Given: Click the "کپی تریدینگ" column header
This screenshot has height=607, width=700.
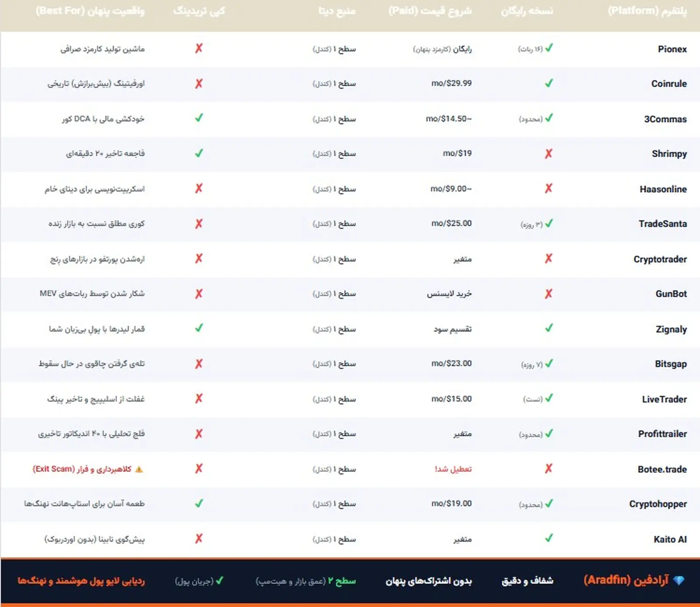Looking at the screenshot, I should coord(199,11).
